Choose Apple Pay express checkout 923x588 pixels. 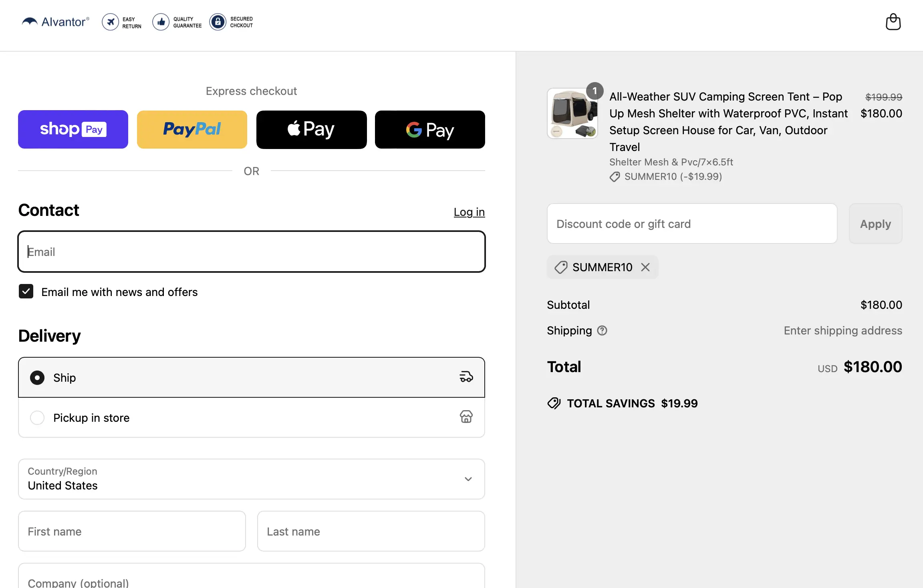[311, 129]
